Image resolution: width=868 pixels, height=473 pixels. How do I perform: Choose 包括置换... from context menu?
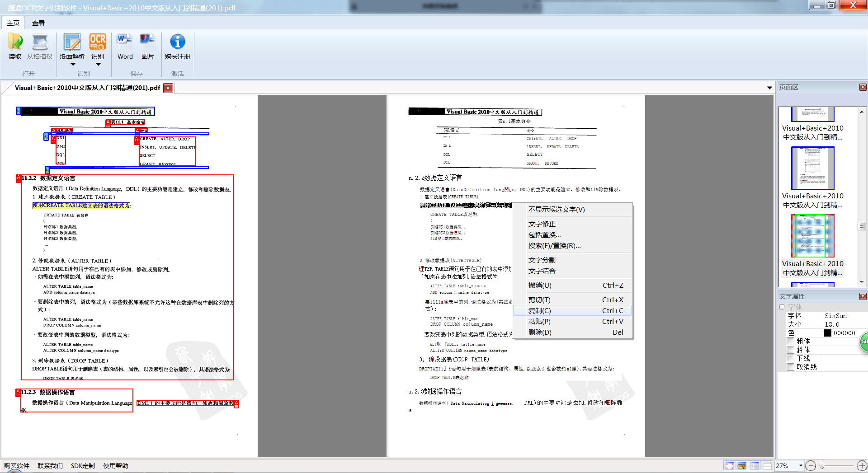572,235
